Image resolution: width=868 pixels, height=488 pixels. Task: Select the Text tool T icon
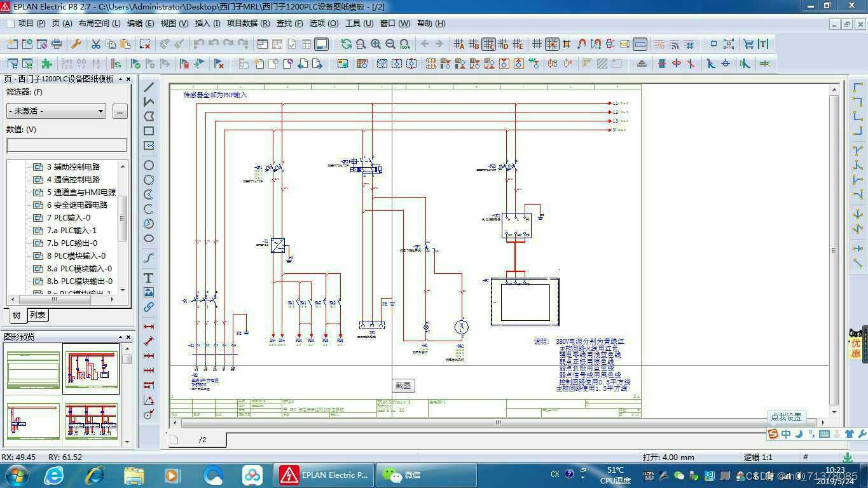[x=149, y=278]
